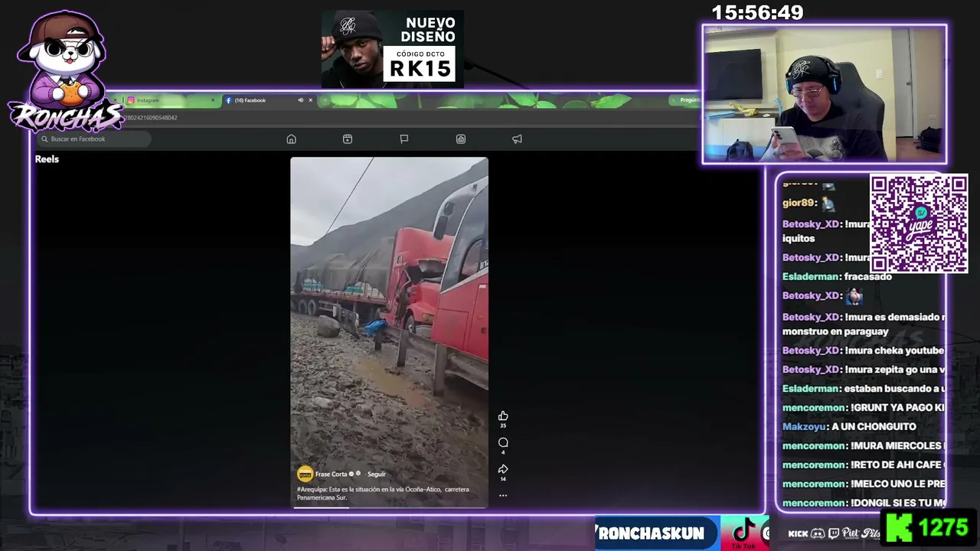The width and height of the screenshot is (980, 551).
Task: Click the Kick text logo in the overlay
Action: coord(798,533)
